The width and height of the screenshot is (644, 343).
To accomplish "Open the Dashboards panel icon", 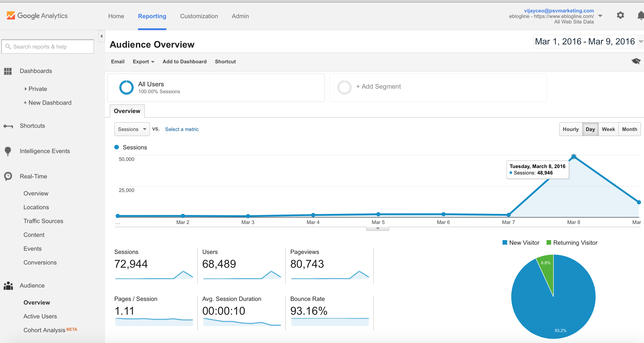I will click(x=8, y=71).
